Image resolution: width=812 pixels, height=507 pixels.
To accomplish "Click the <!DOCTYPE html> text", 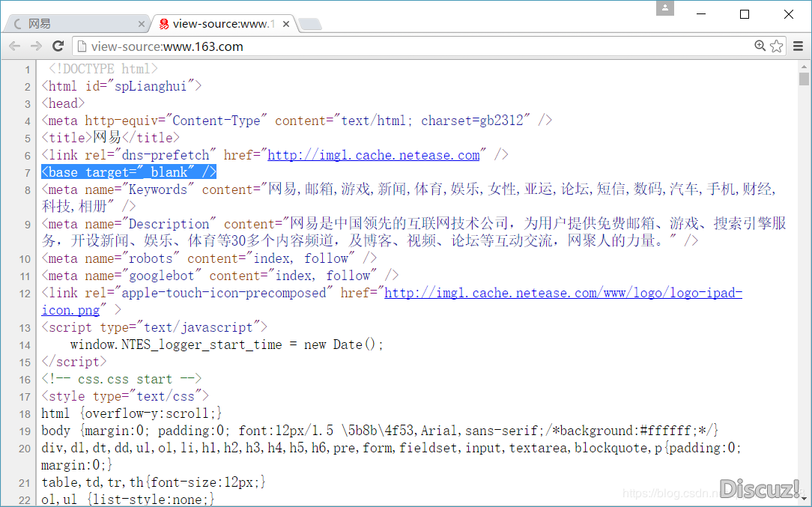I will tap(103, 69).
